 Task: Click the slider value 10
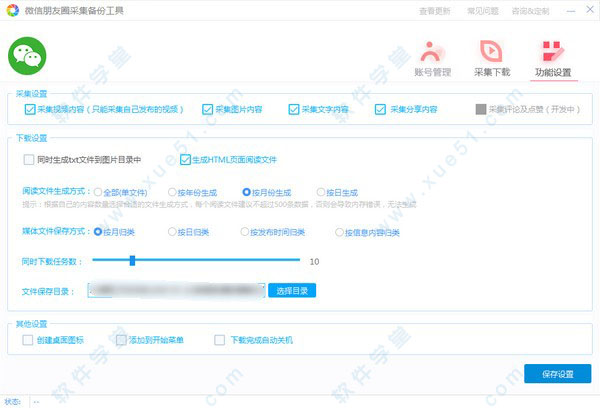click(314, 262)
